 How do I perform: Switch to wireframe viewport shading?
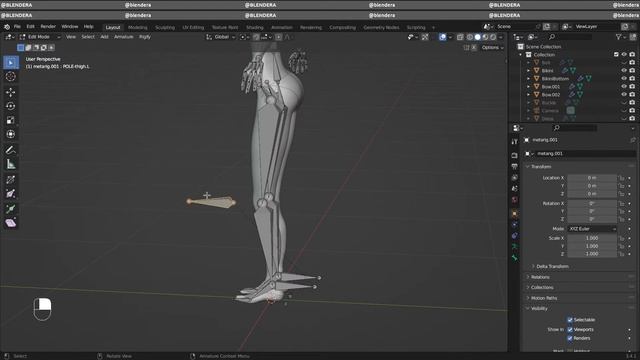[470, 37]
